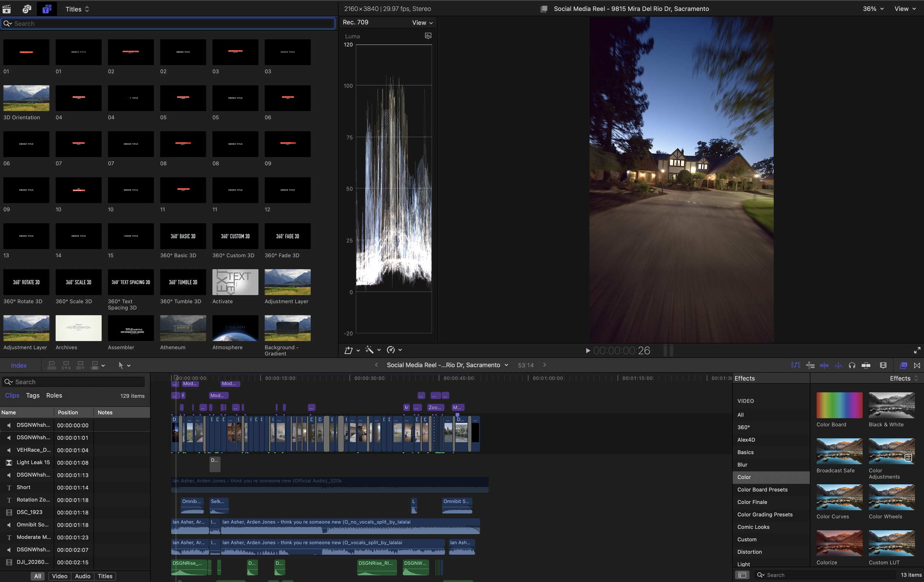Click the titles browser Search field
924x582 pixels.
[x=169, y=23]
